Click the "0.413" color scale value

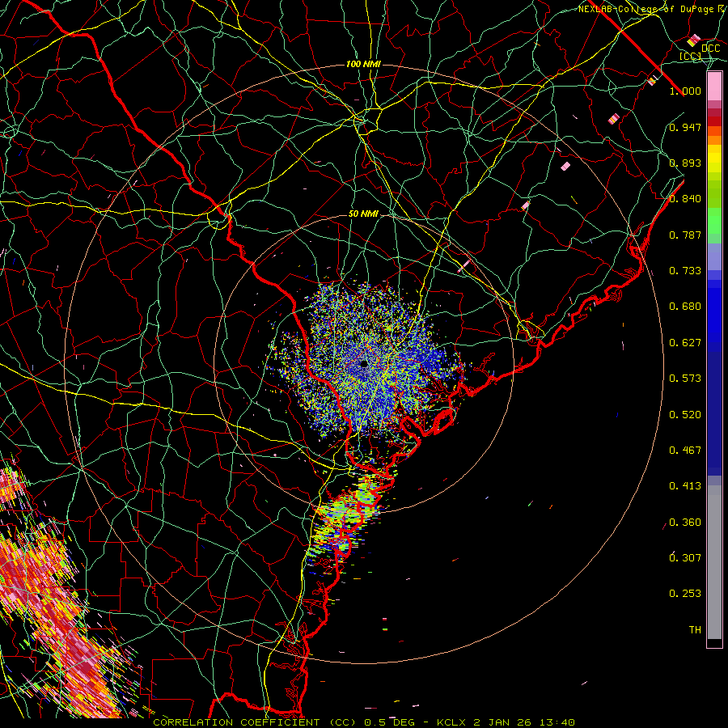[x=685, y=486]
